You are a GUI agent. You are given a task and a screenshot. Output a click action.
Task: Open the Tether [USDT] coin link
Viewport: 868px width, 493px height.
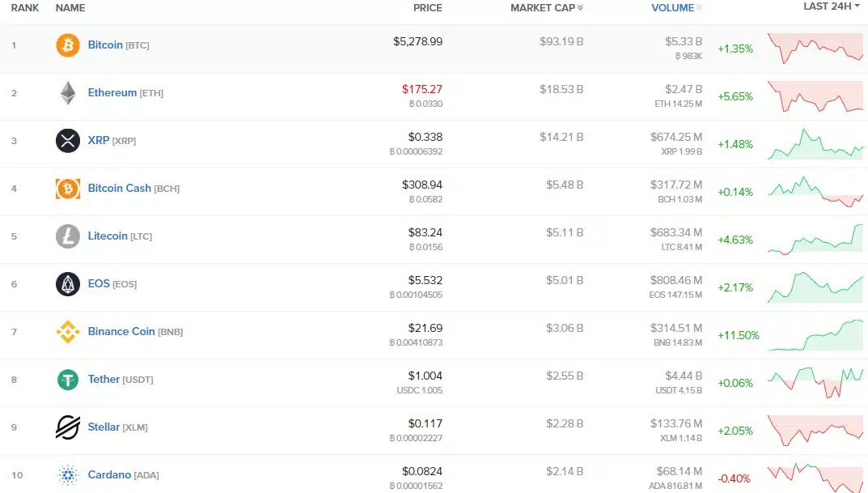point(120,380)
